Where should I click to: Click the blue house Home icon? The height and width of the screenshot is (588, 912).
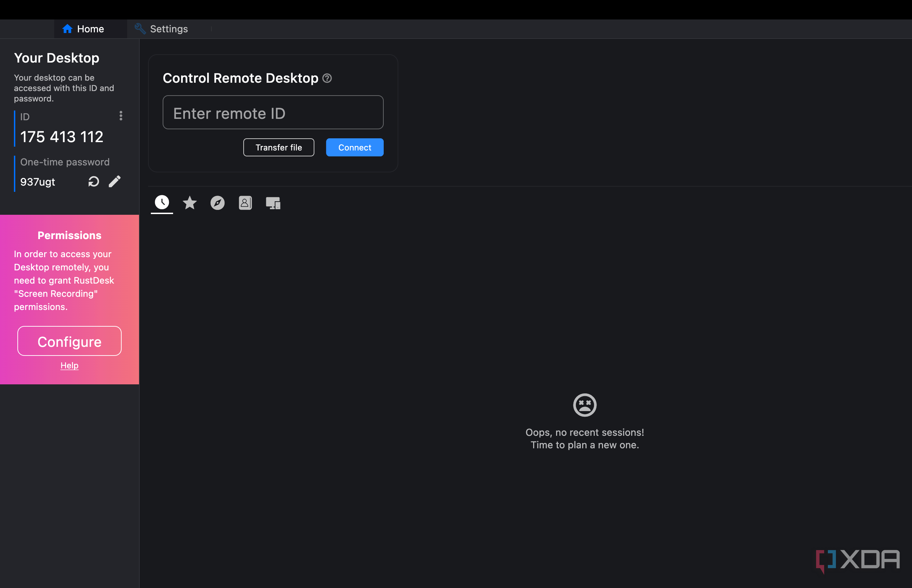67,29
